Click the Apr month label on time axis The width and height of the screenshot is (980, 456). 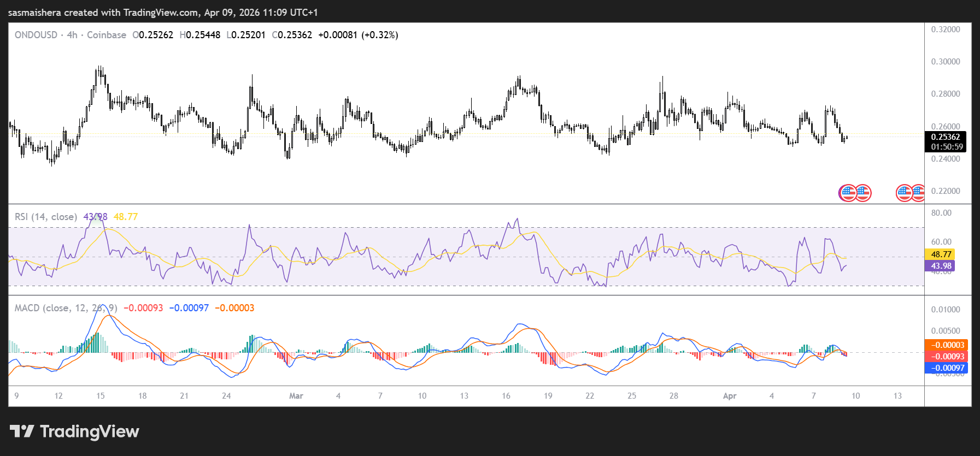pos(730,396)
